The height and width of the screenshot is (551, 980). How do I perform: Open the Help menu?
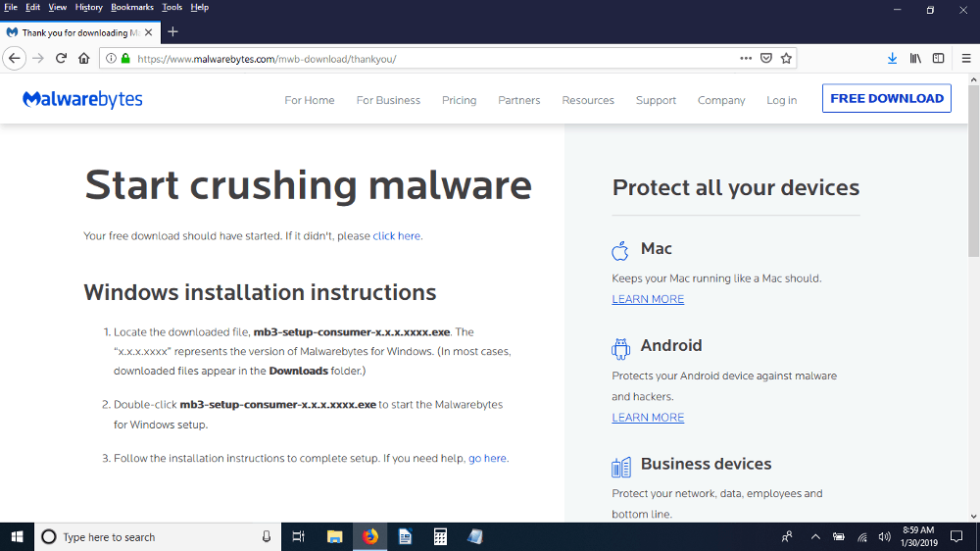(199, 8)
